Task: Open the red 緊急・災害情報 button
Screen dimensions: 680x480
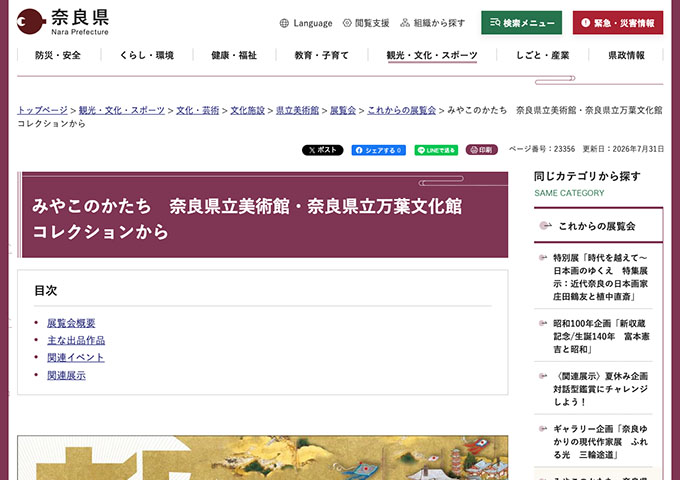Action: (x=618, y=23)
